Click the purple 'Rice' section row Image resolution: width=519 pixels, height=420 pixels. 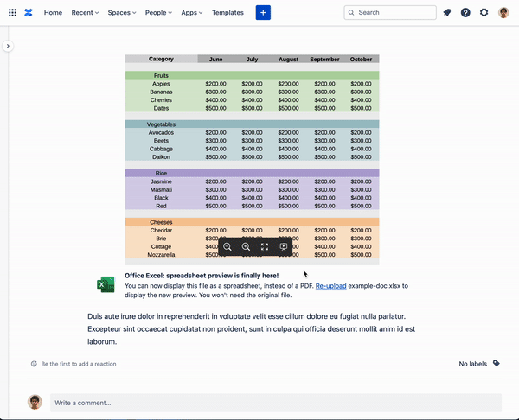click(252, 173)
